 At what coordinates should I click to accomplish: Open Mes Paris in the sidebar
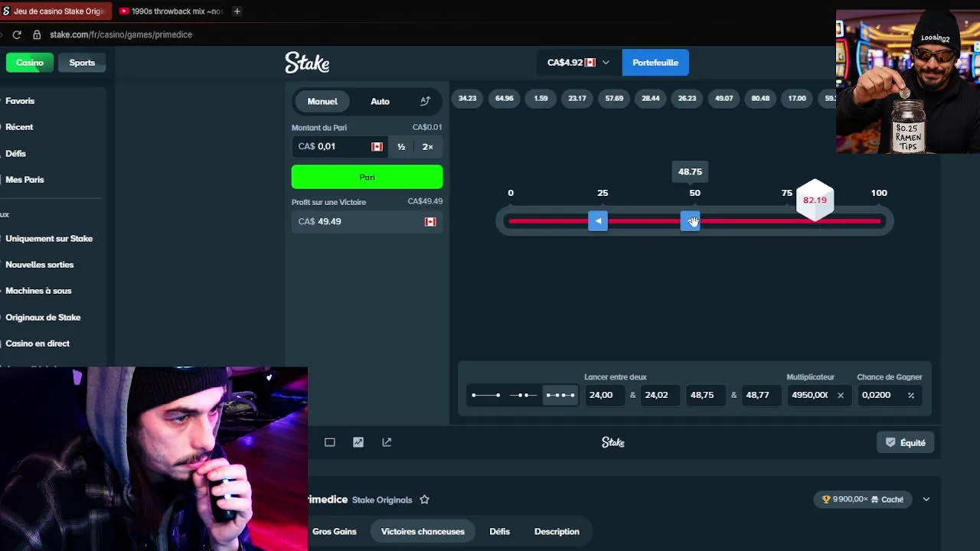(24, 180)
